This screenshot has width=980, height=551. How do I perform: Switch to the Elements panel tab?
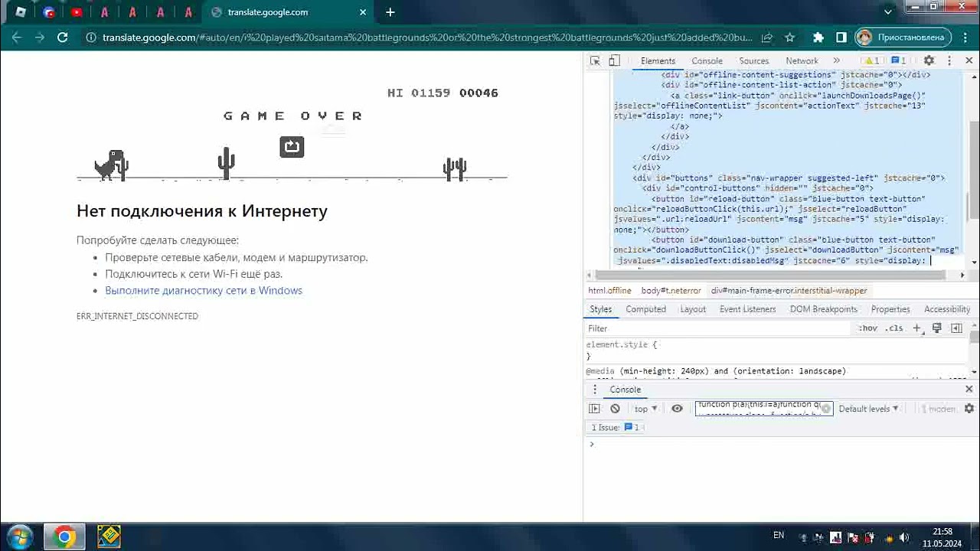point(658,60)
